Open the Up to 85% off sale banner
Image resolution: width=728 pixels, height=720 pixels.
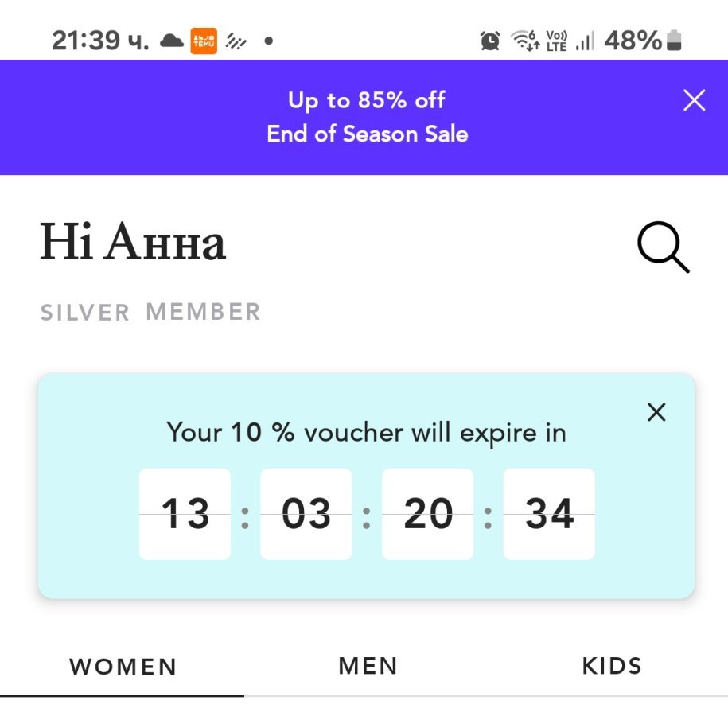tap(367, 117)
